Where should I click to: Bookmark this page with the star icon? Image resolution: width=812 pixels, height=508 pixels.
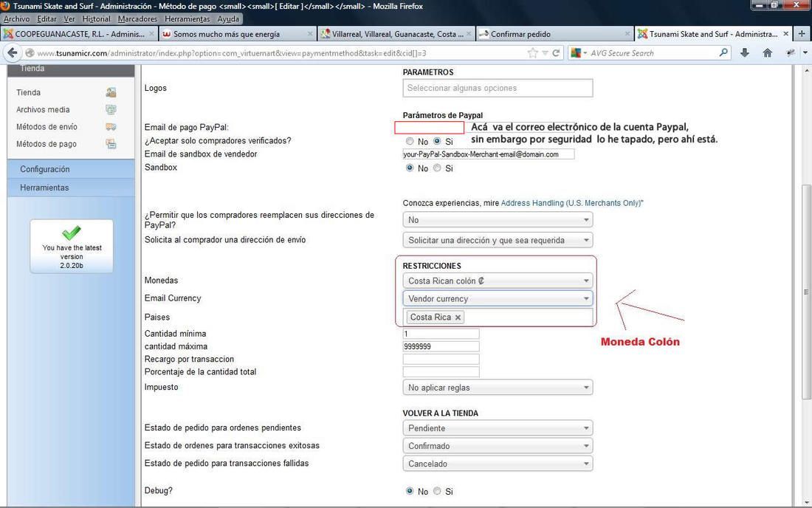pos(532,53)
